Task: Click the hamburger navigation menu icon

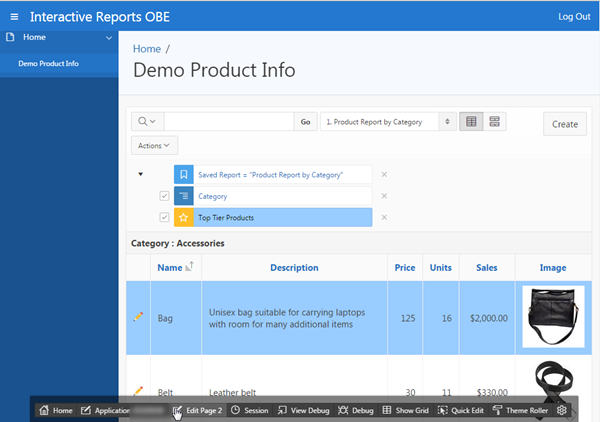Action: tap(15, 17)
